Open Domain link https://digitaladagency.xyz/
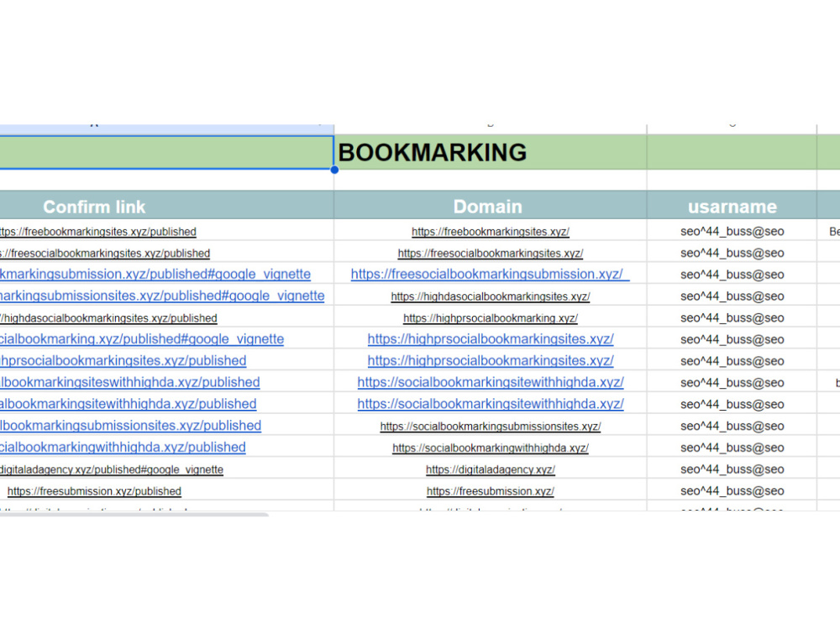Viewport: 840px width, 629px height. point(491,469)
